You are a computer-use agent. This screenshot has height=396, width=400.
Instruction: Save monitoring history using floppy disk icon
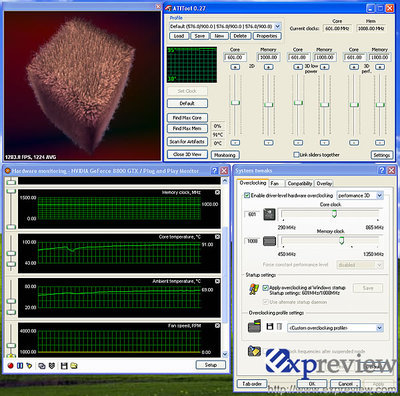coord(64,366)
